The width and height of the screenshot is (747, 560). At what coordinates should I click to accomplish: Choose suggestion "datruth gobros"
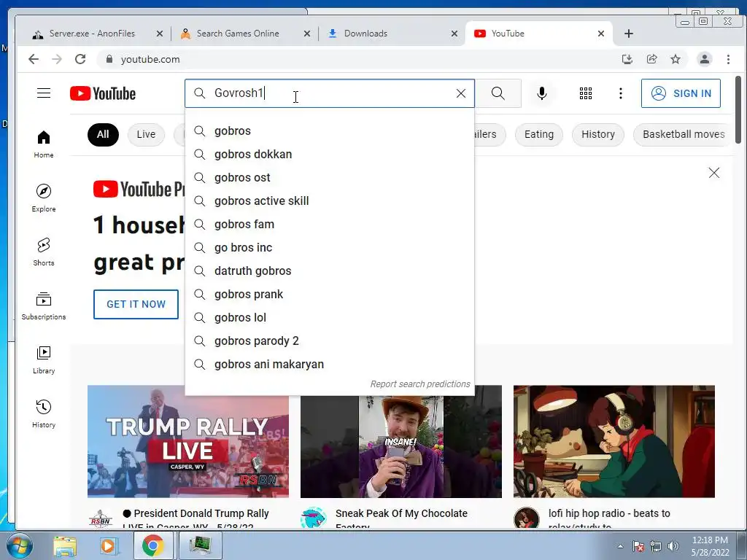pos(330,271)
